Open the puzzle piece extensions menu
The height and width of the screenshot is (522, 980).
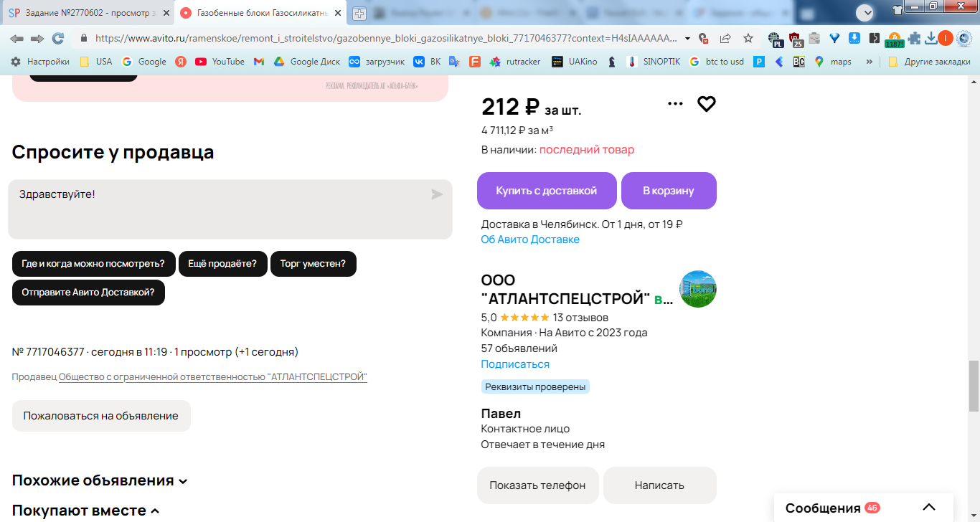click(913, 38)
